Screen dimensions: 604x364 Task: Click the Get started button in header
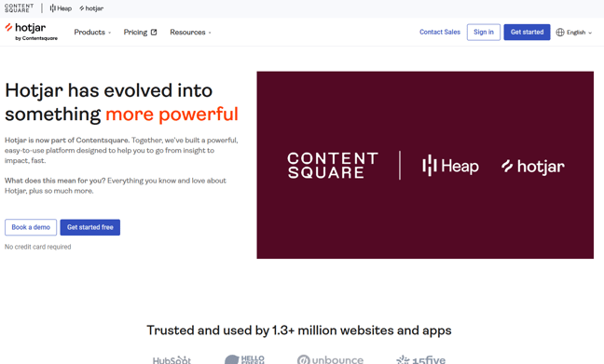click(527, 32)
